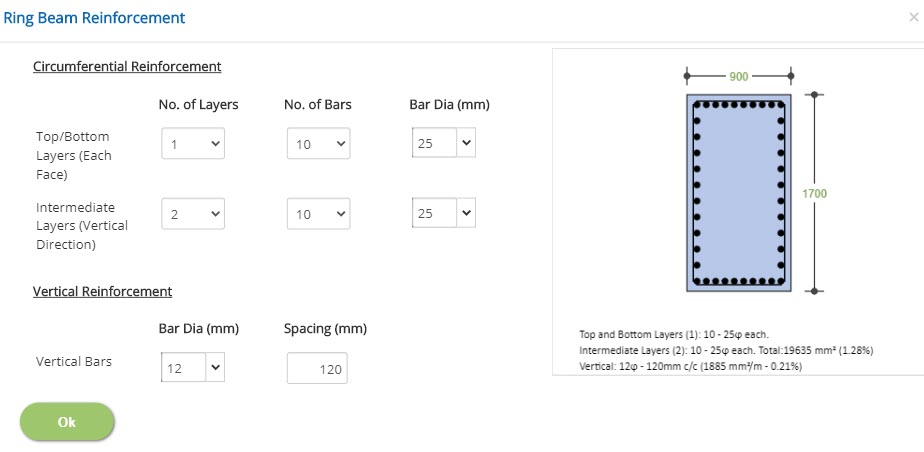This screenshot has height=452, width=924.
Task: Click the green Ok button
Action: tap(67, 422)
